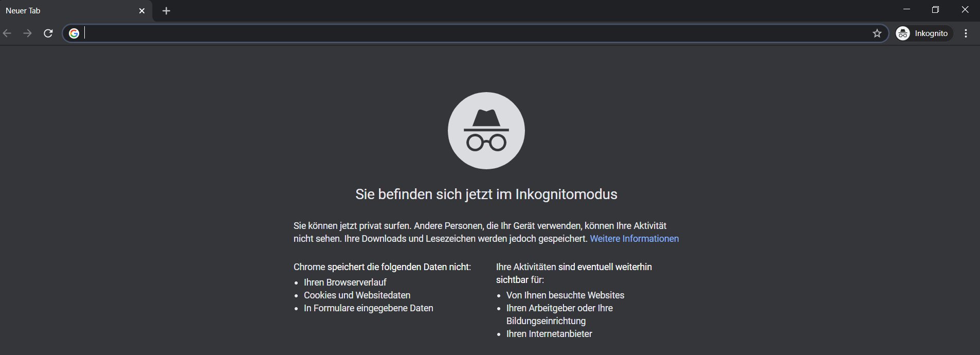This screenshot has height=355, width=980.
Task: Click the forward navigation arrow
Action: [28, 33]
